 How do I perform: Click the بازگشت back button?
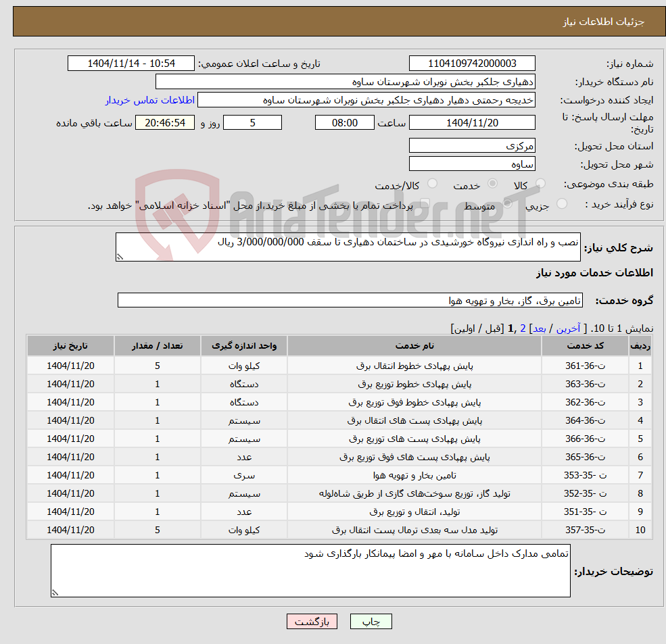(x=312, y=622)
